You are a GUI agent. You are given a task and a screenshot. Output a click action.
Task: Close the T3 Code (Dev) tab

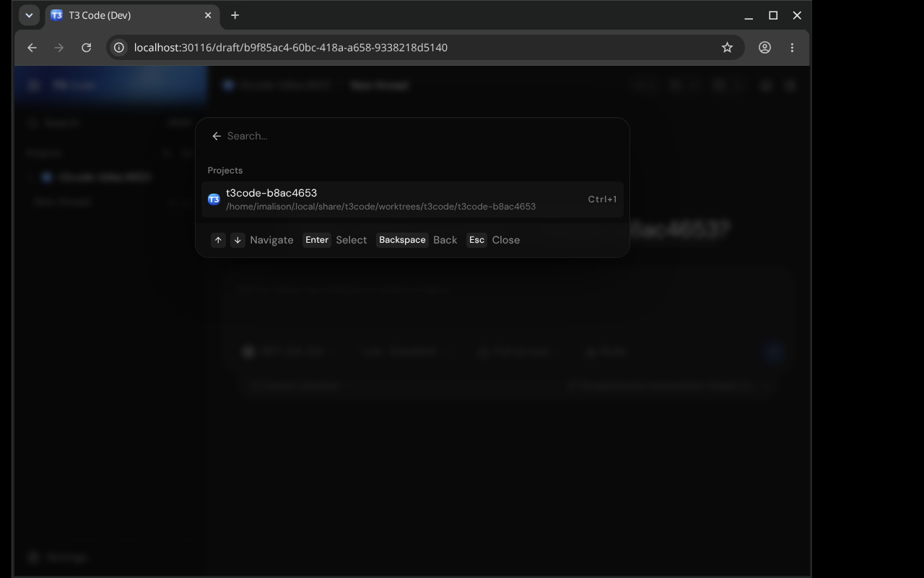[208, 15]
